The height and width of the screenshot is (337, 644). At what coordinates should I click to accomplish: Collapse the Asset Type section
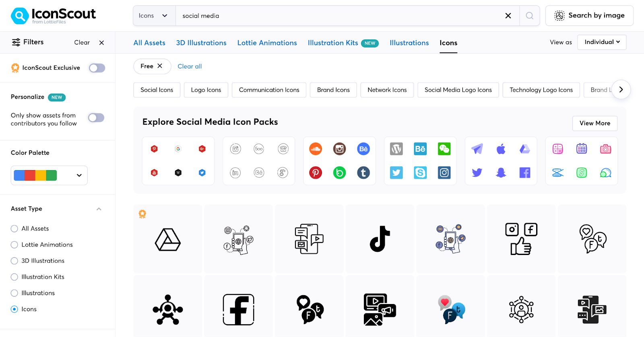[x=99, y=209]
